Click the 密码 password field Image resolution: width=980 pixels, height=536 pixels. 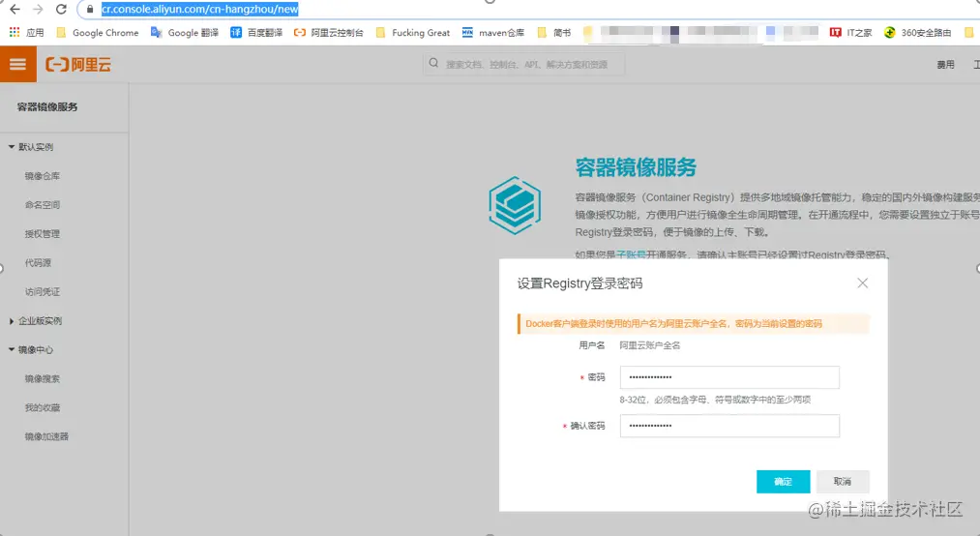(729, 377)
